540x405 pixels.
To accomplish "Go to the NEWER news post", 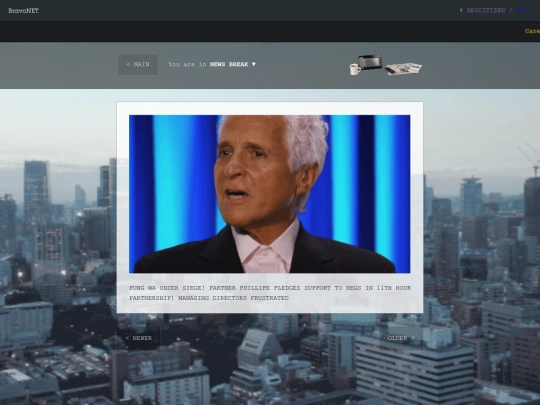I will pyautogui.click(x=138, y=338).
